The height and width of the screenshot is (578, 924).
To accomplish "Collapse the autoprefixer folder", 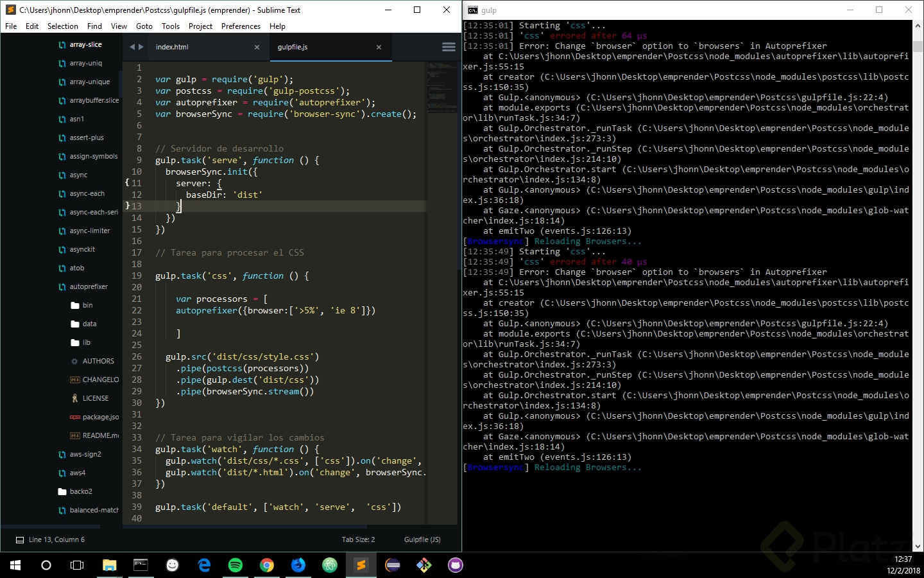I will click(x=89, y=286).
